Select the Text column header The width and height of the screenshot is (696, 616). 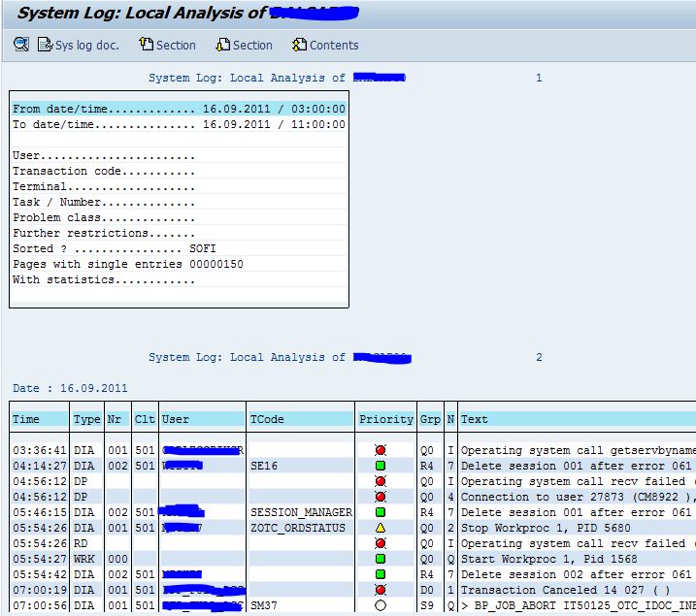point(577,419)
